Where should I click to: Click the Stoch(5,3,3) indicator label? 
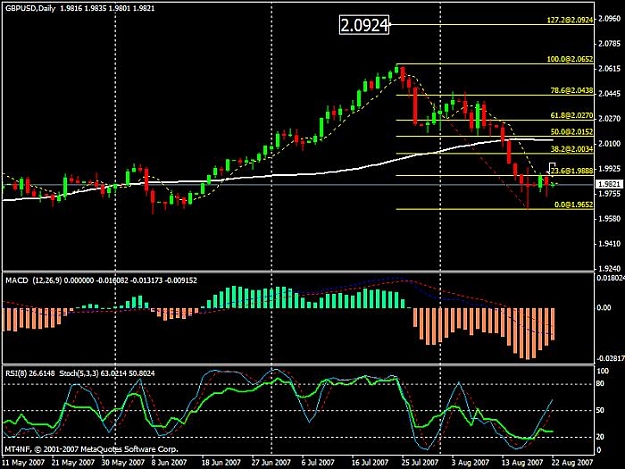(79, 373)
